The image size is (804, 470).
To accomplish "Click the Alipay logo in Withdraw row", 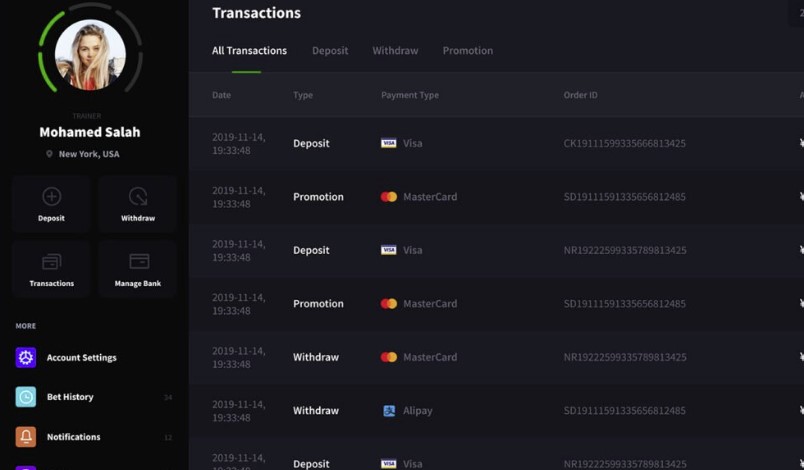I will click(x=389, y=411).
